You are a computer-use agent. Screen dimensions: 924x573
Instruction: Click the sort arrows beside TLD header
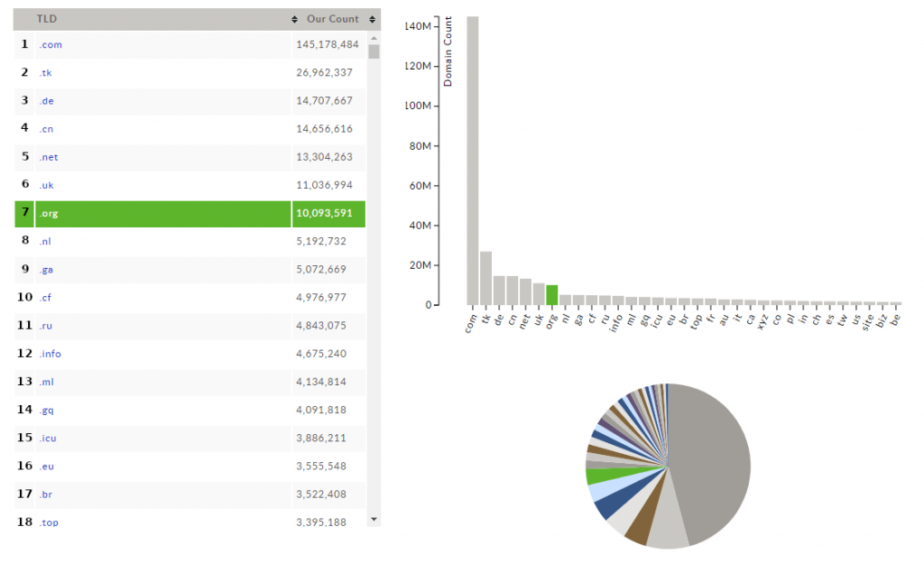295,19
